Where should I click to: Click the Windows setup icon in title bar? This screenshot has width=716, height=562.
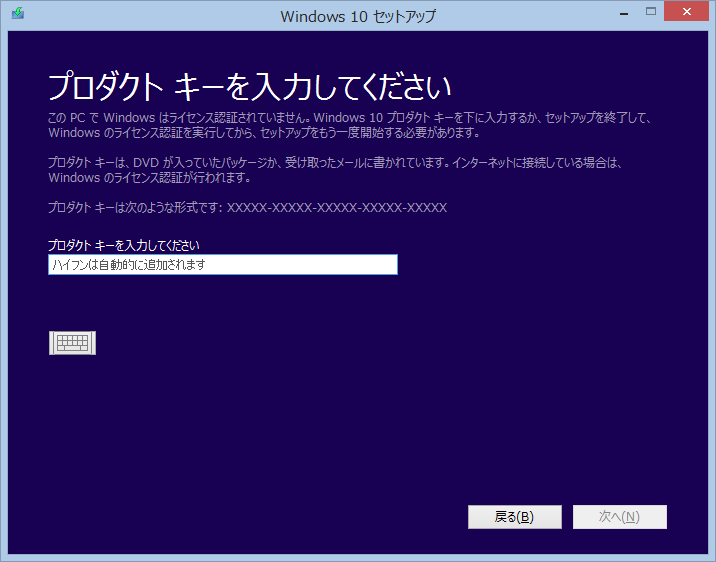coord(18,13)
